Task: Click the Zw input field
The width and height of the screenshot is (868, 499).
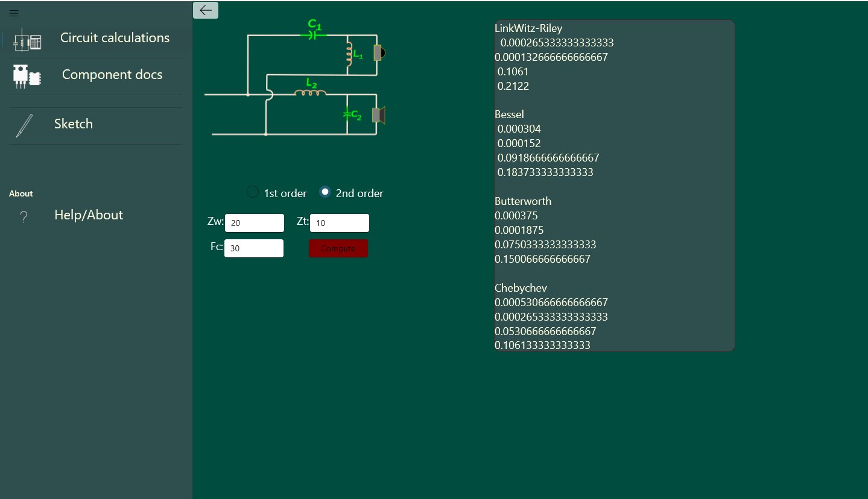Action: tap(254, 222)
